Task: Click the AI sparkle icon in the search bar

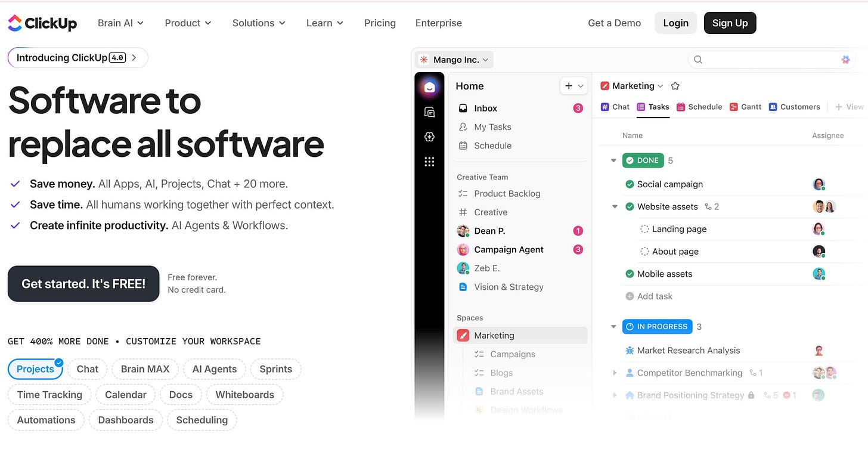Action: 845,60
